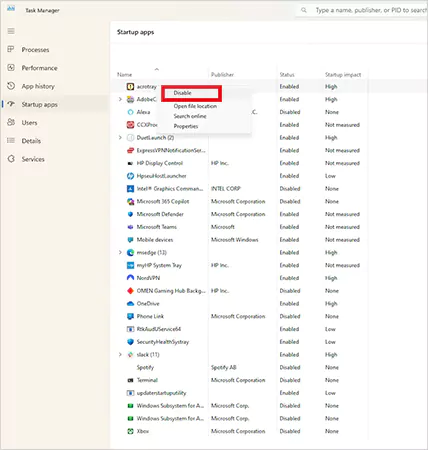Click the Microsoft Defender shield icon

(x=130, y=214)
